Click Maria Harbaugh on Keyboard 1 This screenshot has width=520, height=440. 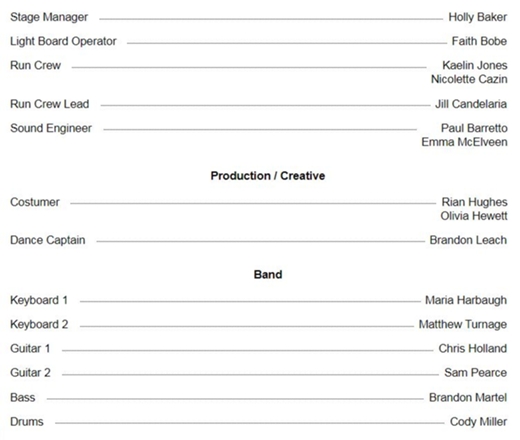tap(466, 300)
